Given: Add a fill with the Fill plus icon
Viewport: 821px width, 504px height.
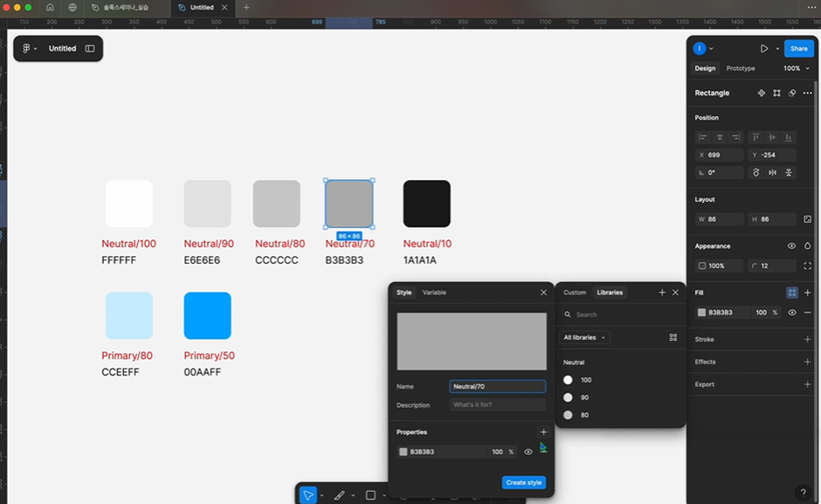Looking at the screenshot, I should point(807,293).
